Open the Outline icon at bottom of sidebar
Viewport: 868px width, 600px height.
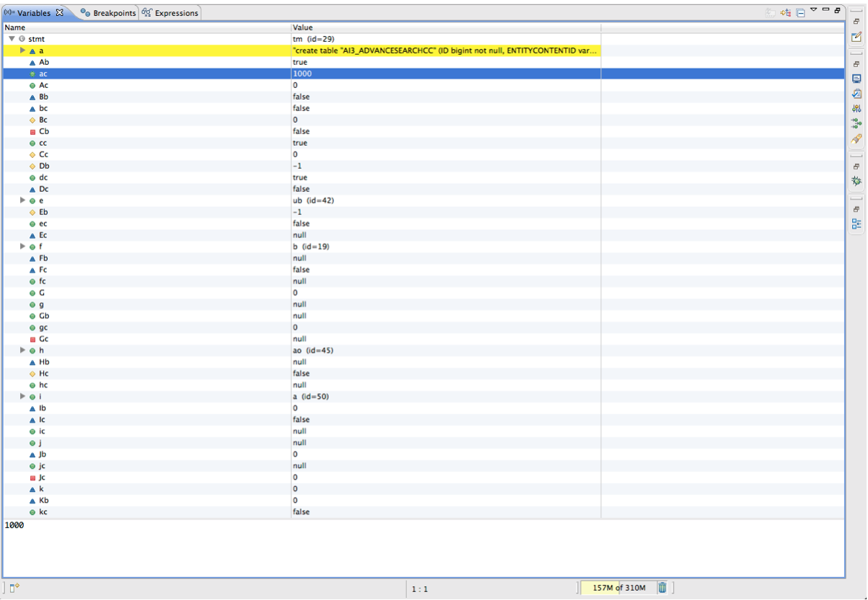[x=856, y=224]
